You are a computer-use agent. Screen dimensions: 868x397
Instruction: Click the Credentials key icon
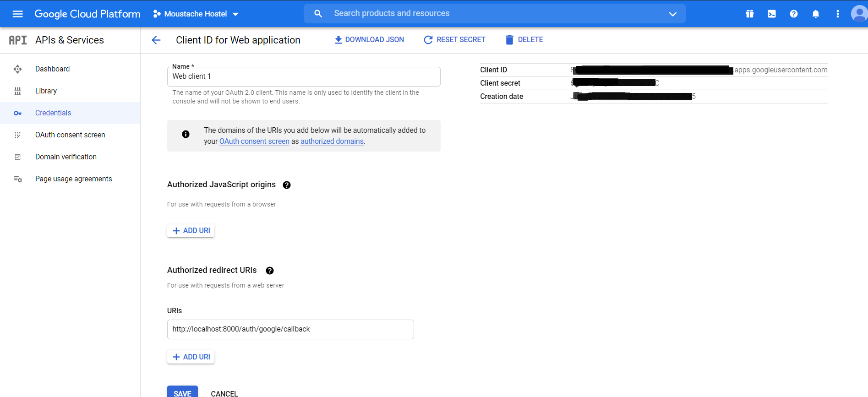point(18,113)
